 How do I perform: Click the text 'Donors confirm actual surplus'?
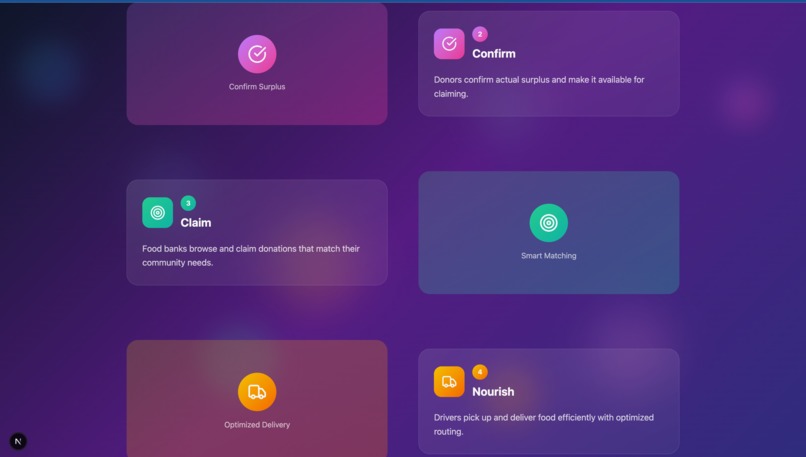491,80
